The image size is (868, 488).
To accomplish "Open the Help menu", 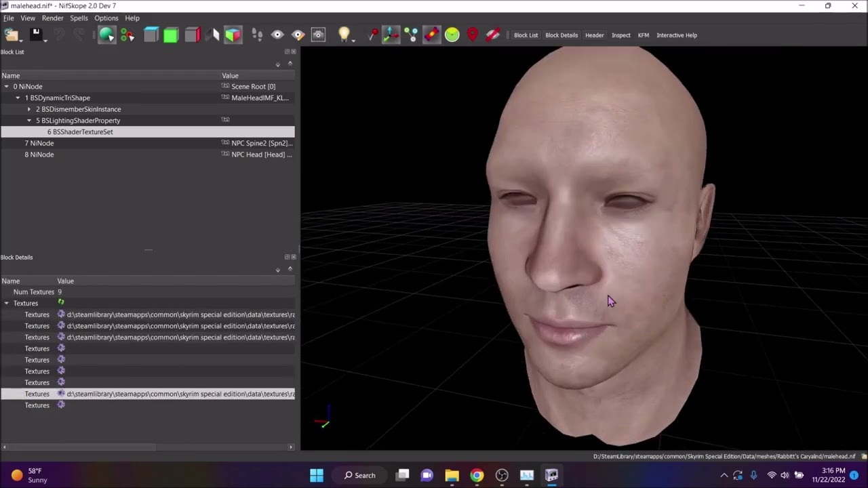I will [x=132, y=18].
